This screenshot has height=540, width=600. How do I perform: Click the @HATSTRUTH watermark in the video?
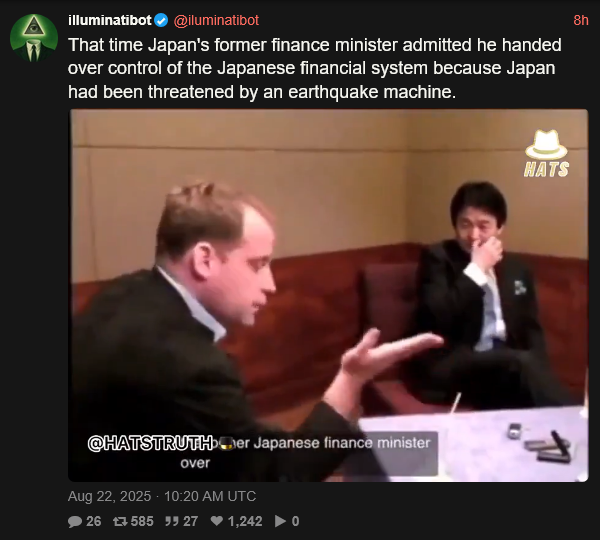[150, 443]
